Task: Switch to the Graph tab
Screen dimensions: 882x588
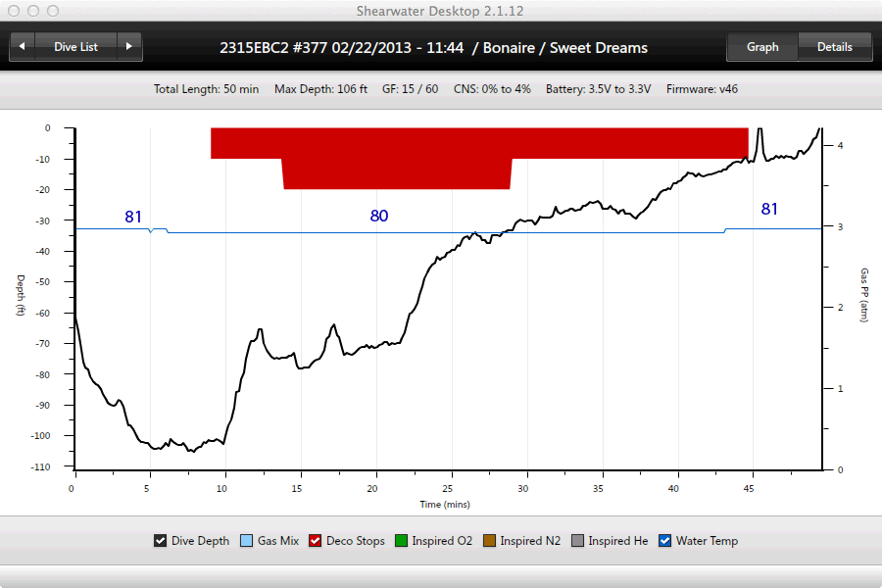Action: coord(762,46)
